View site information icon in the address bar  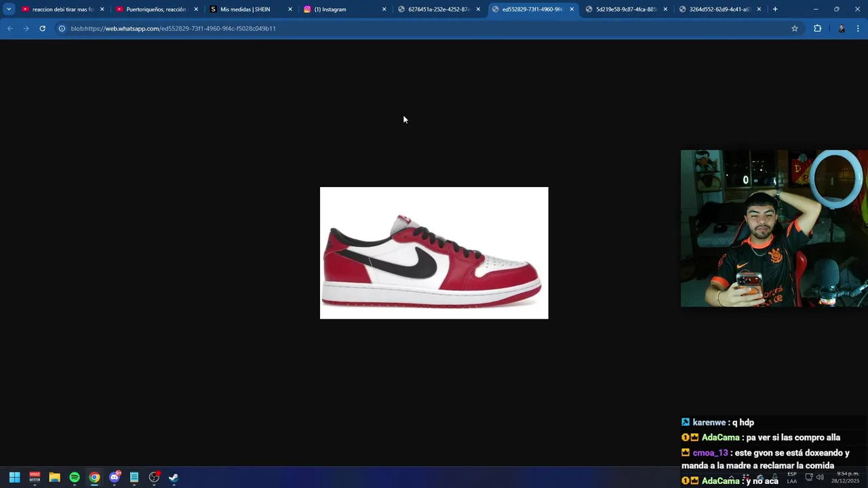click(62, 28)
